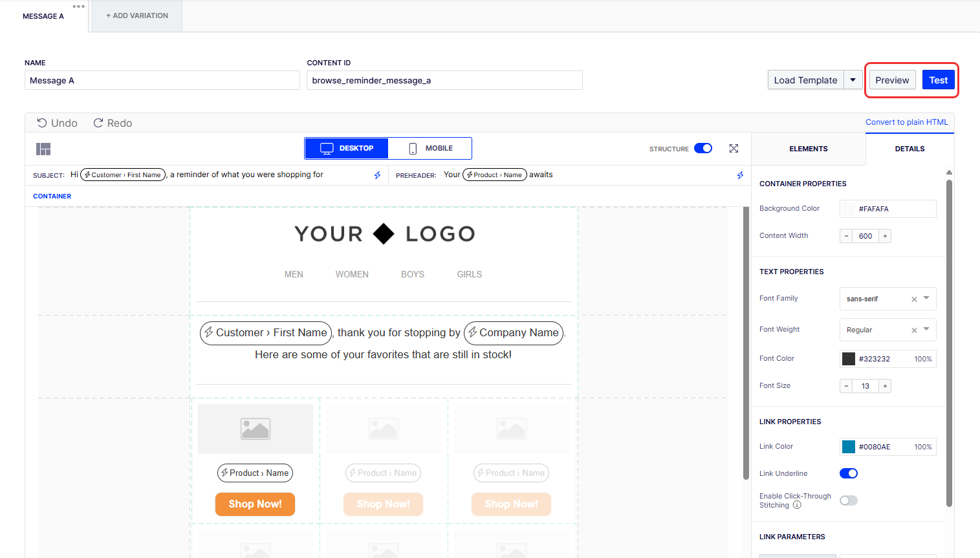The width and height of the screenshot is (980, 558).
Task: Select the YOUR LOGO image in header
Action: coord(384,233)
